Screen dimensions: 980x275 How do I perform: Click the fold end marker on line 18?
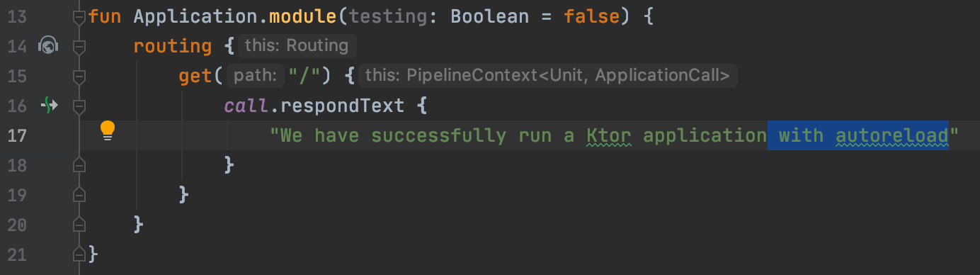[79, 164]
